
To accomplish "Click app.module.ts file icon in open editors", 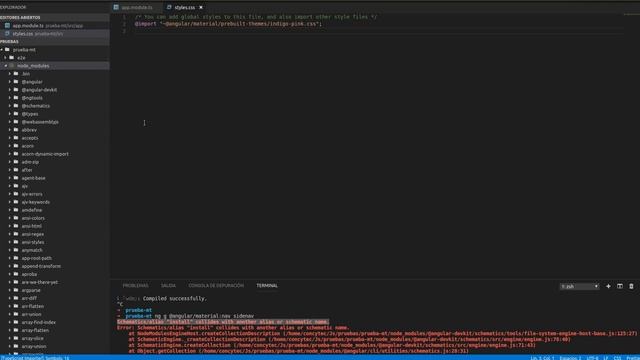I will tap(7, 25).
